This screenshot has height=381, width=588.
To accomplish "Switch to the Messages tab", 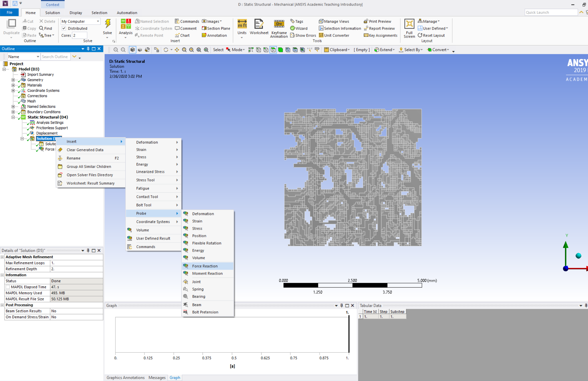I will tap(157, 378).
